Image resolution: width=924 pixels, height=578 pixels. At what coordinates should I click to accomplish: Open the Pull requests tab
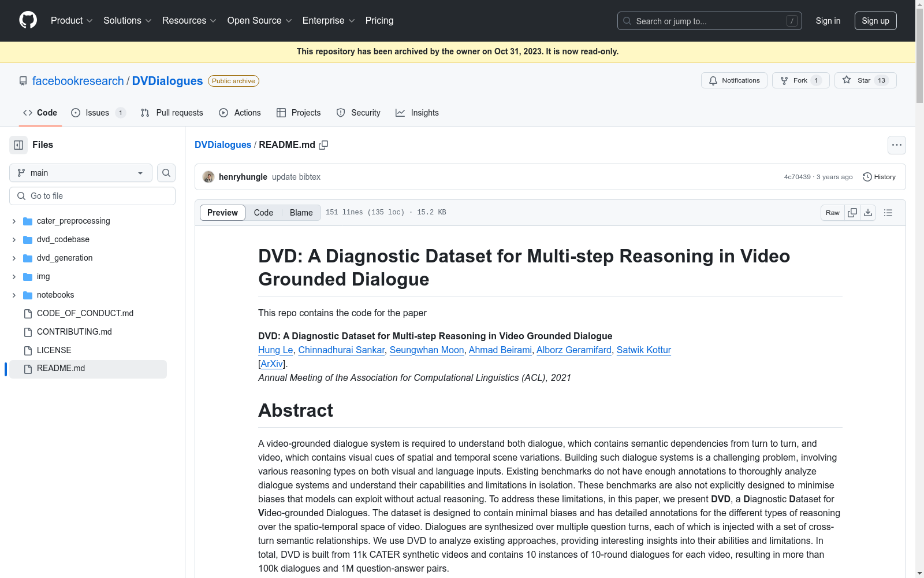[x=172, y=113]
